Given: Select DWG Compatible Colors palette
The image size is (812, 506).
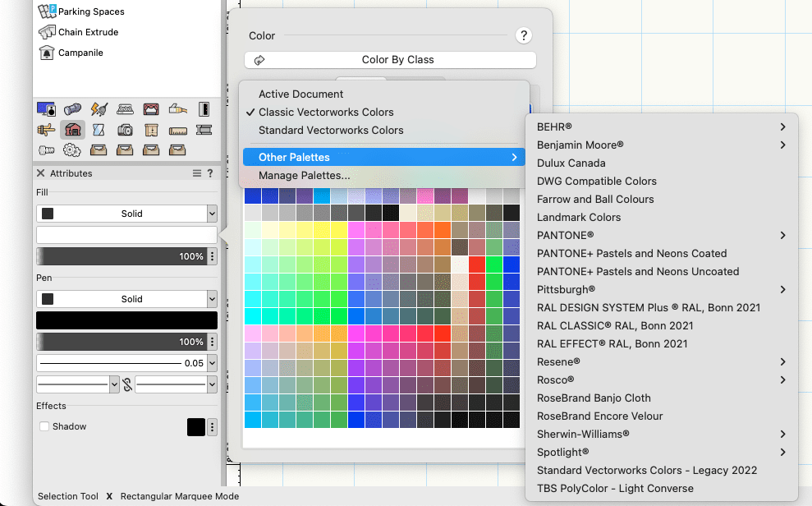Looking at the screenshot, I should (x=662, y=182).
